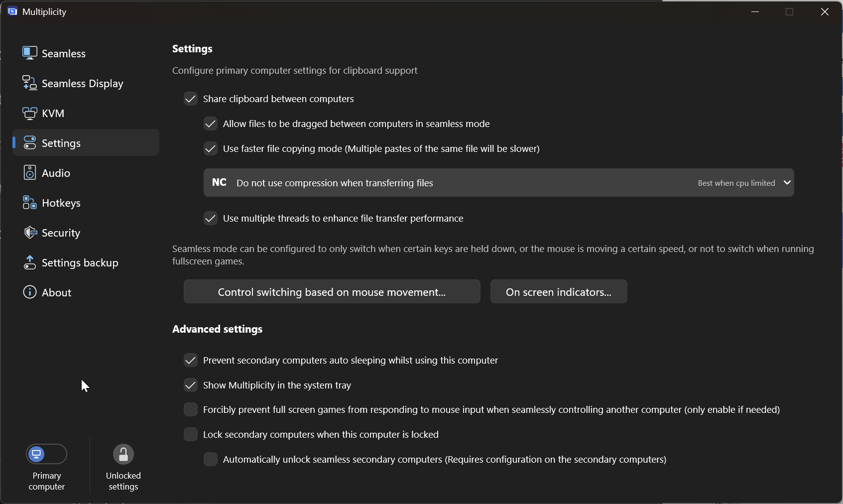
Task: Open Seamless Display via its sidebar icon
Action: point(29,83)
